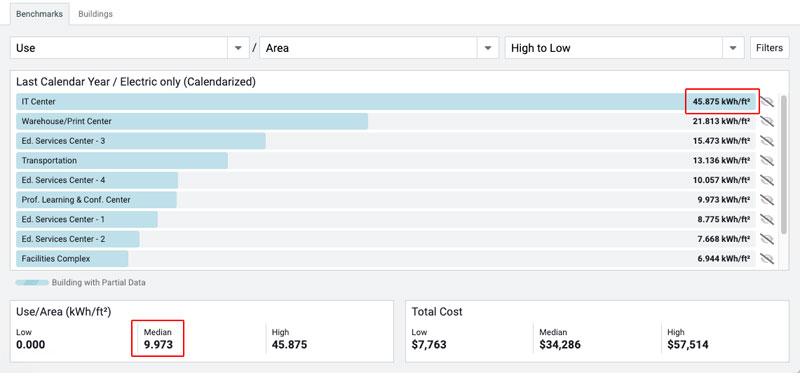Click the 13.136 kWh/ft² value

pos(721,161)
